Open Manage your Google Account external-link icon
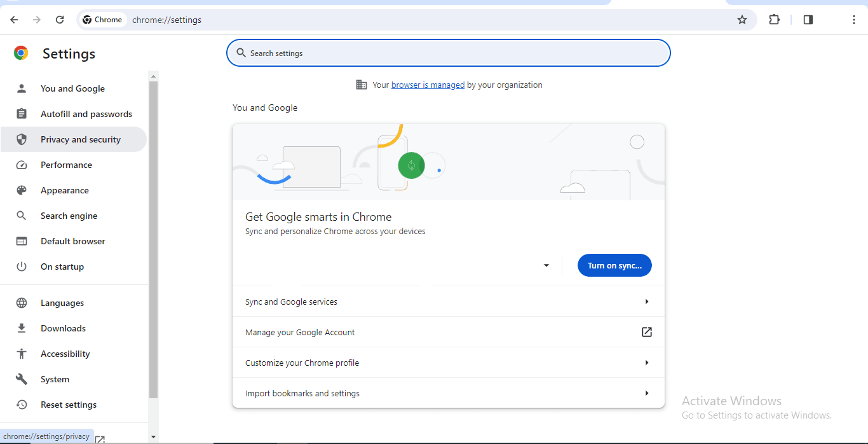Image resolution: width=868 pixels, height=444 pixels. tap(647, 332)
